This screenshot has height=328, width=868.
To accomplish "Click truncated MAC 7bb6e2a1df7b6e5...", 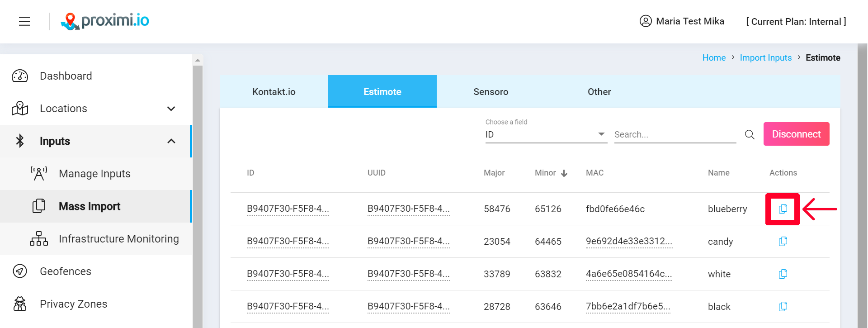I will pos(628,306).
